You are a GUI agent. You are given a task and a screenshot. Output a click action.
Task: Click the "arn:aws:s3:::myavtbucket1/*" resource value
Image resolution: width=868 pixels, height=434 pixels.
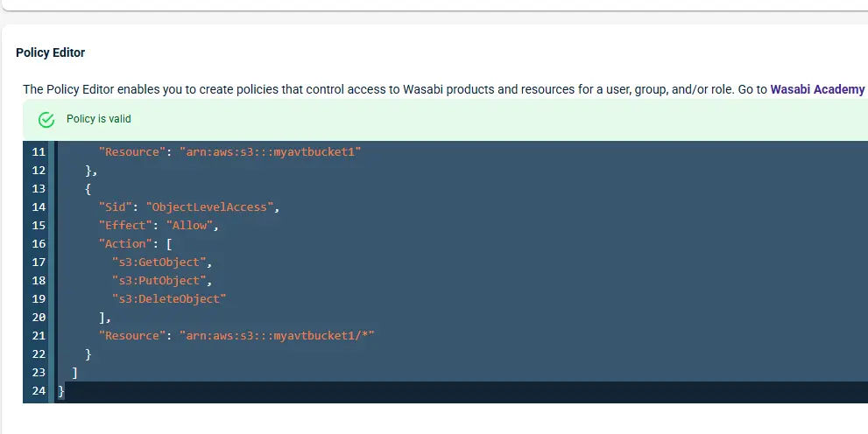click(x=277, y=335)
